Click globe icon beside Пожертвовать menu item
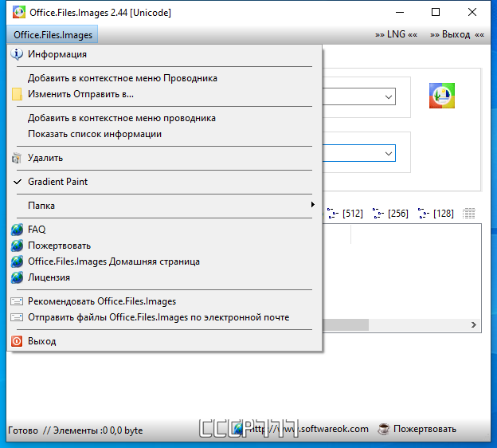This screenshot has height=448, width=497. 17,246
